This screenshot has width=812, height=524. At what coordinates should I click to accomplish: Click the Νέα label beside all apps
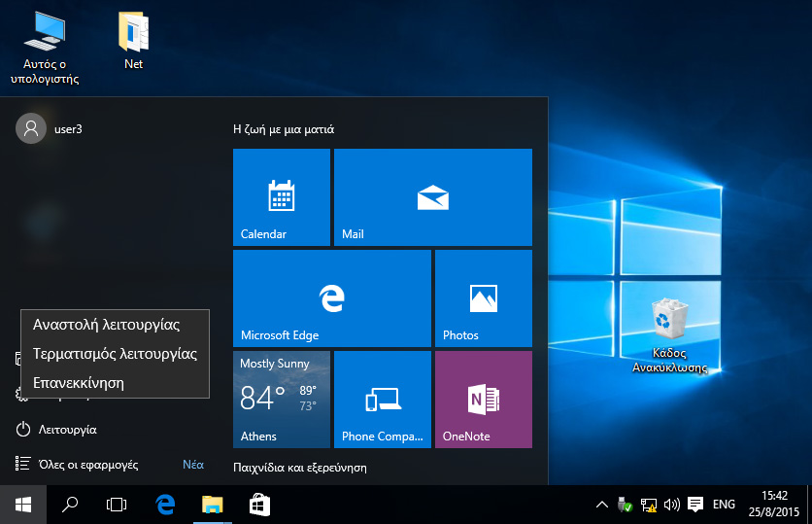(x=193, y=465)
